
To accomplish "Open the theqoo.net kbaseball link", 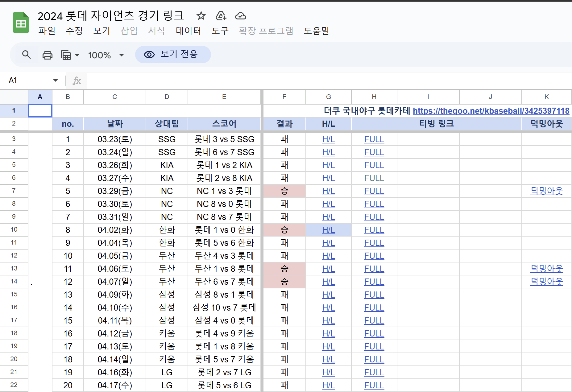I will [491, 111].
